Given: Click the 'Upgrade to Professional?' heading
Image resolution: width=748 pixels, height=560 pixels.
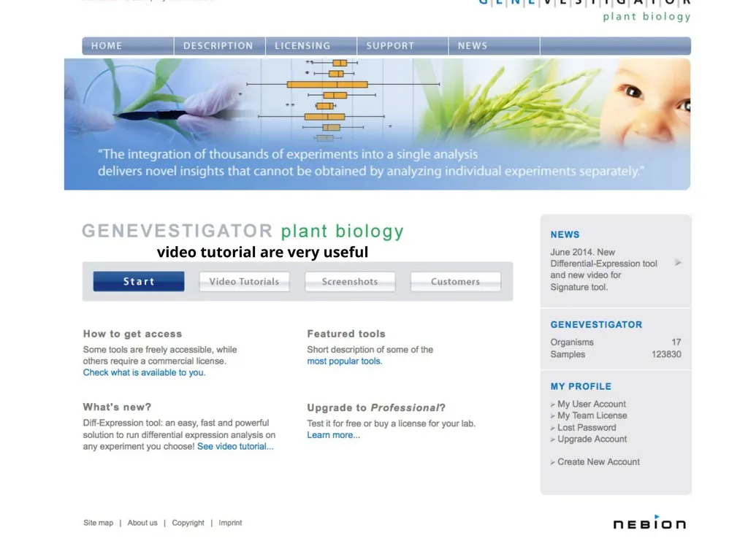Looking at the screenshot, I should click(376, 408).
